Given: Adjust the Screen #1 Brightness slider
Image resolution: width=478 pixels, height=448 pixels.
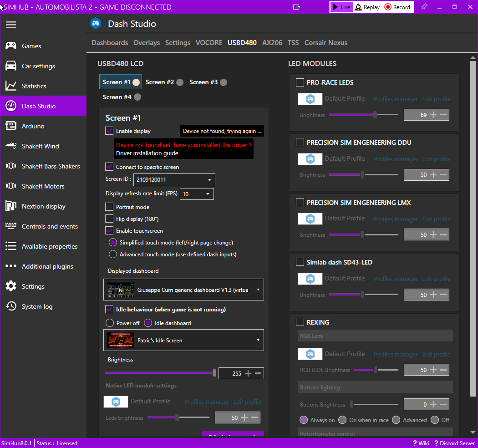Looking at the screenshot, I should click(161, 373).
